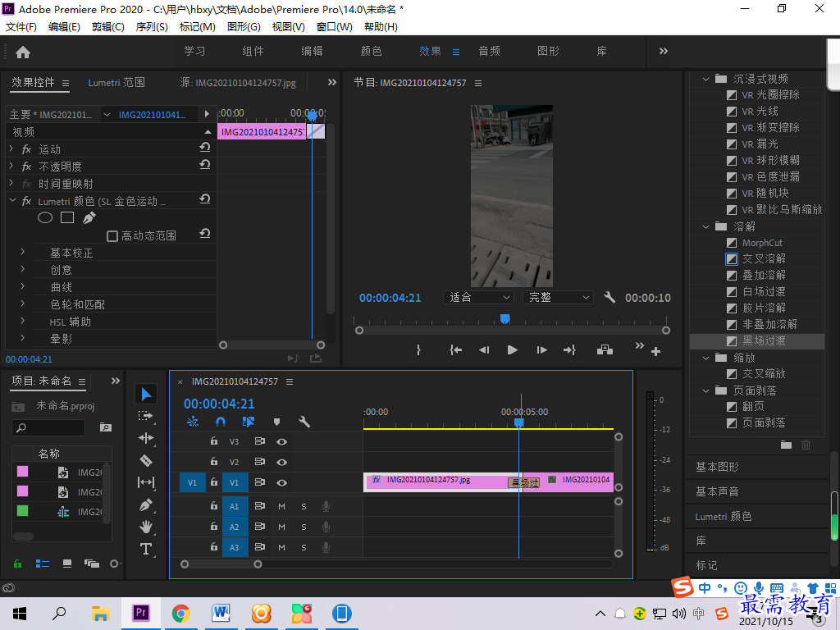Switch project panel to list view
840x630 pixels.
coord(43,564)
